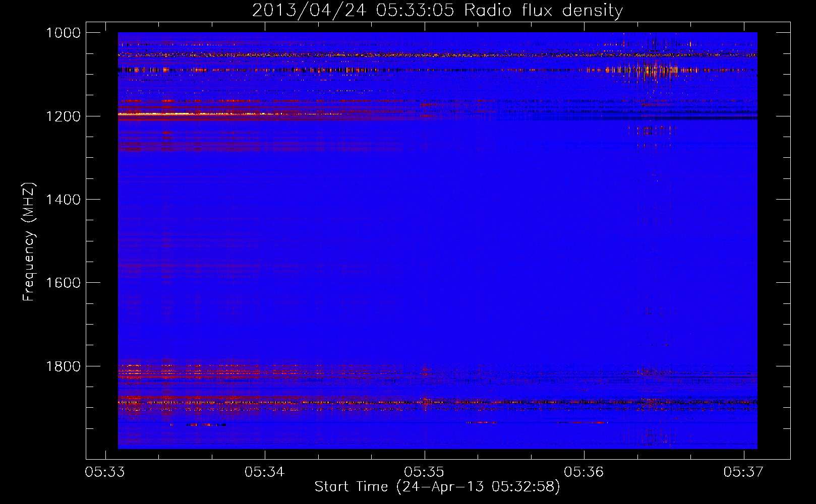Click the 05:37 time axis label

(x=743, y=472)
